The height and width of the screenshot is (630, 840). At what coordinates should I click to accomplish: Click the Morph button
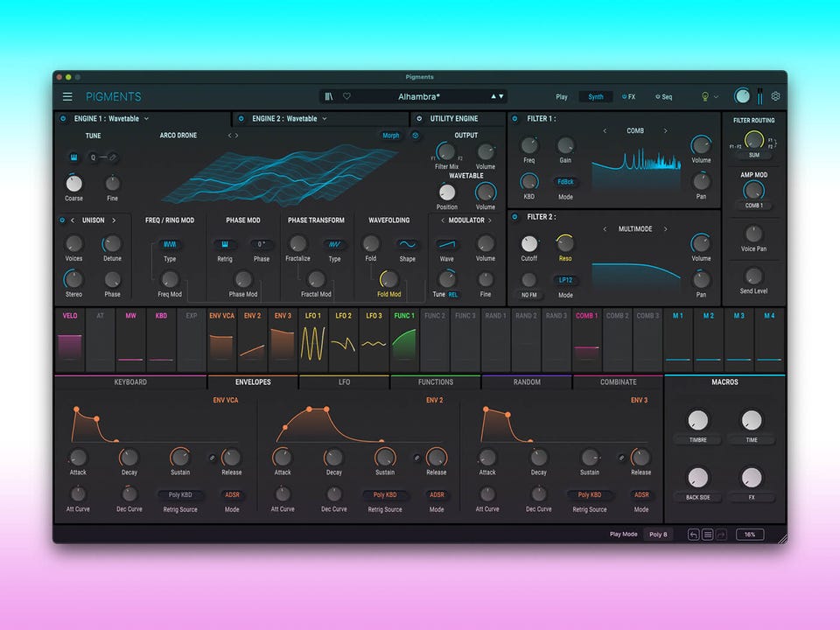(390, 136)
